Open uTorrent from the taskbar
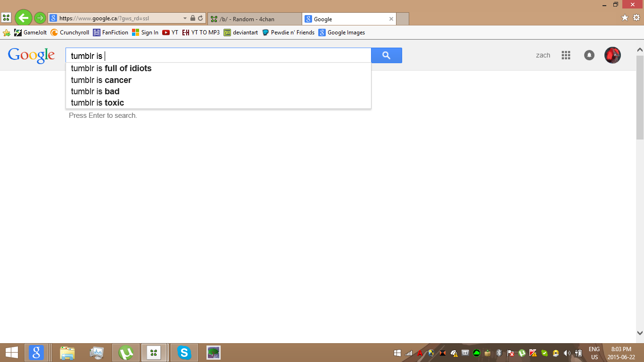Image resolution: width=644 pixels, height=362 pixels. (126, 353)
